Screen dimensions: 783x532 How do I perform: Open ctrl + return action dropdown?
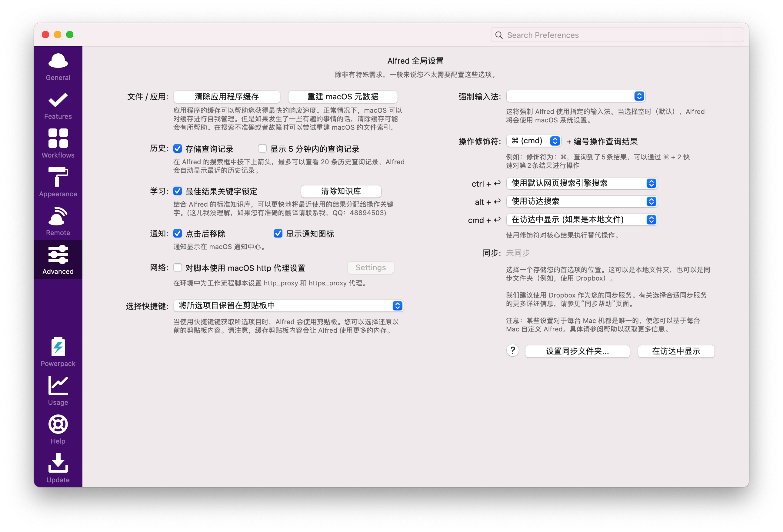[582, 183]
